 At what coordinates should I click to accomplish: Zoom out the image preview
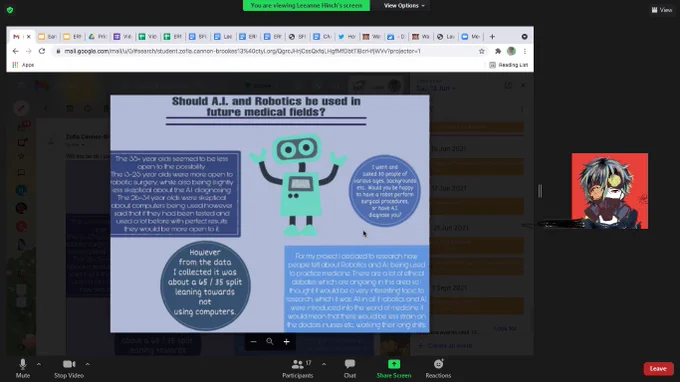point(253,342)
